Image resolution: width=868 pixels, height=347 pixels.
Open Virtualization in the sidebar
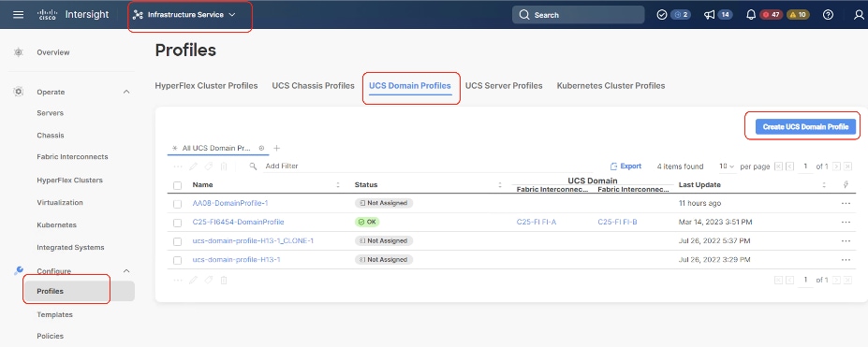(60, 203)
